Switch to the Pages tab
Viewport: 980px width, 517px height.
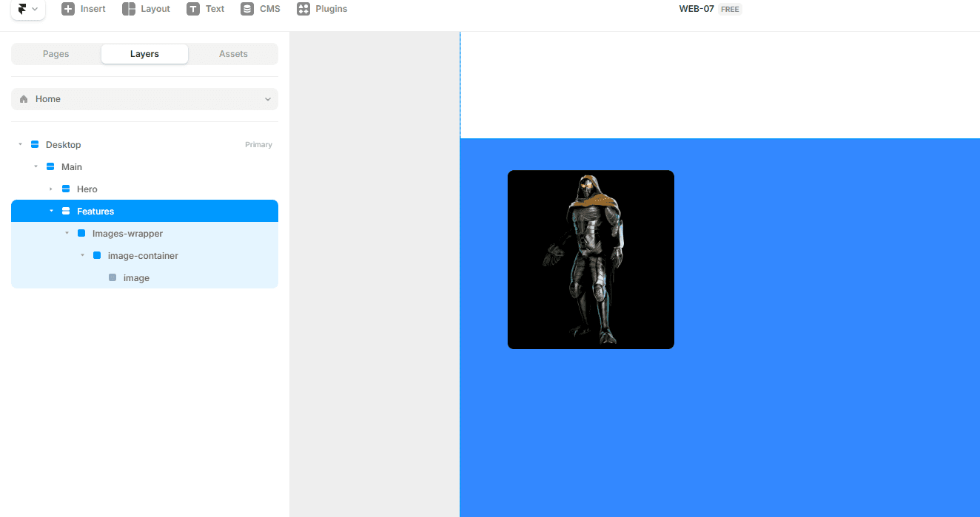tap(56, 54)
